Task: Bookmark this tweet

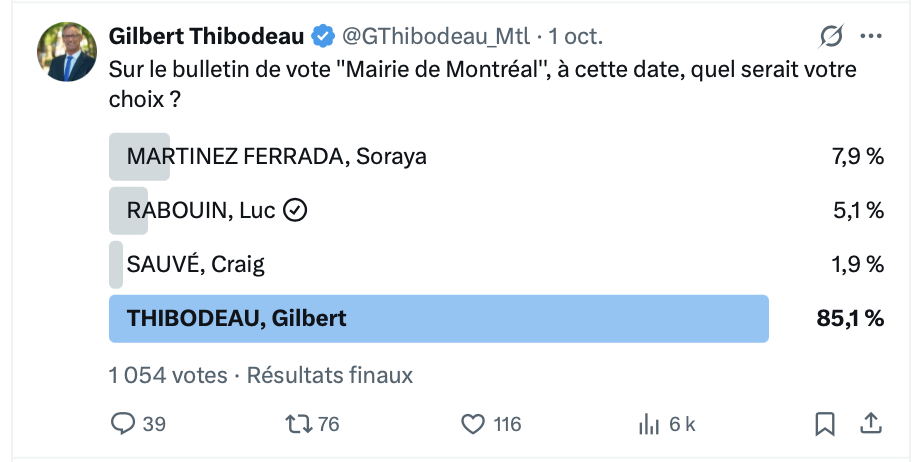Action: (x=825, y=424)
